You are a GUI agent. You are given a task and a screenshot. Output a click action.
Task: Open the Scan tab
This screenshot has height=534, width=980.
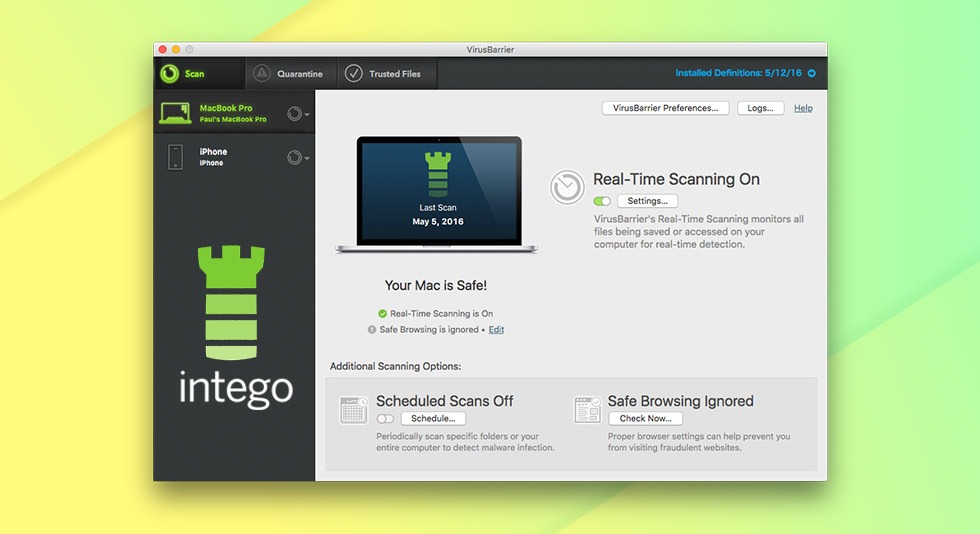point(199,74)
